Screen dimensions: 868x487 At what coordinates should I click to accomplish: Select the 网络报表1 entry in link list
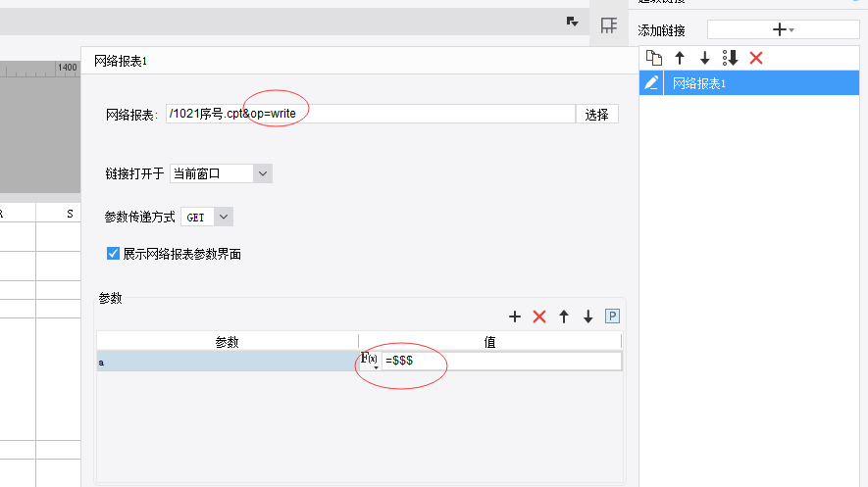(x=761, y=83)
